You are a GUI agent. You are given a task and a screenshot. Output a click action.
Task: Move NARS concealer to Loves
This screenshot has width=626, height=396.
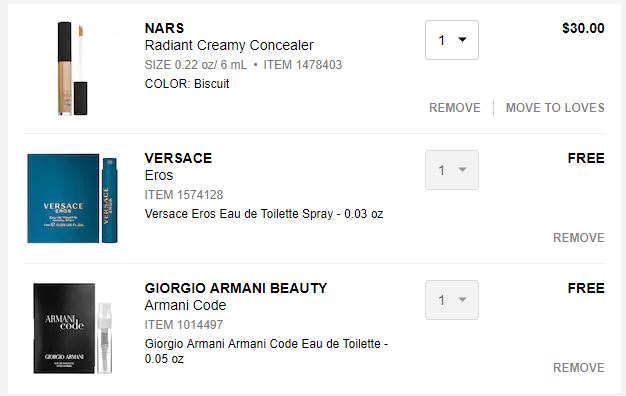click(x=555, y=108)
